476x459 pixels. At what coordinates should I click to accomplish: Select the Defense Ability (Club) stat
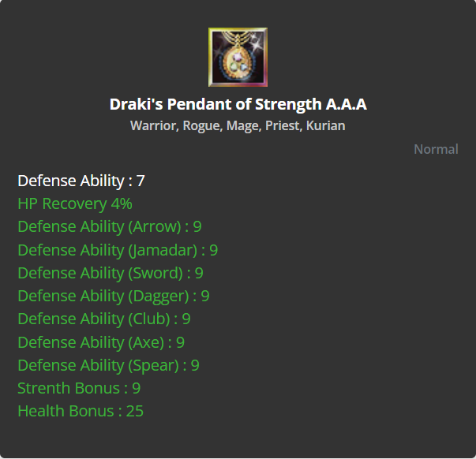tap(104, 319)
